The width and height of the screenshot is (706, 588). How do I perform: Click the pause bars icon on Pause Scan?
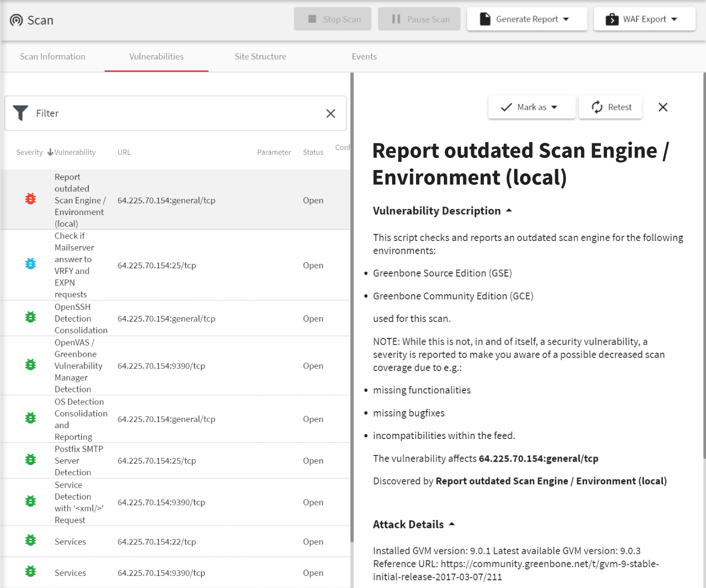pos(396,19)
